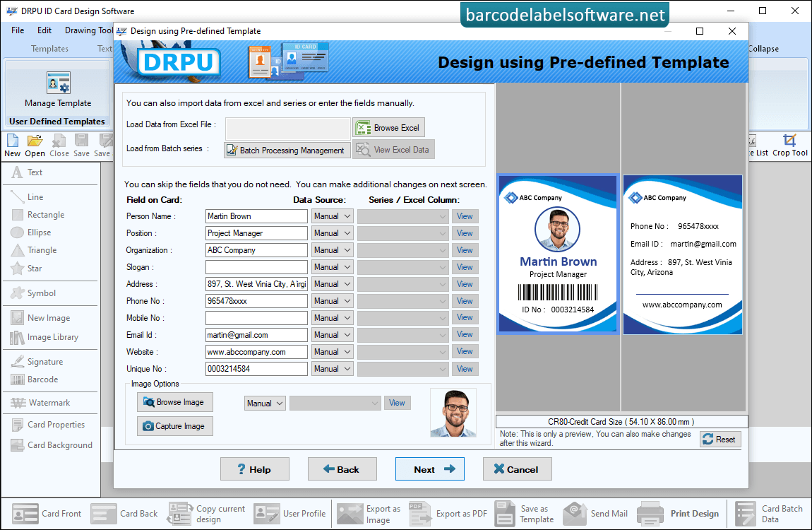
Task: Click Save as Template
Action: [524, 514]
